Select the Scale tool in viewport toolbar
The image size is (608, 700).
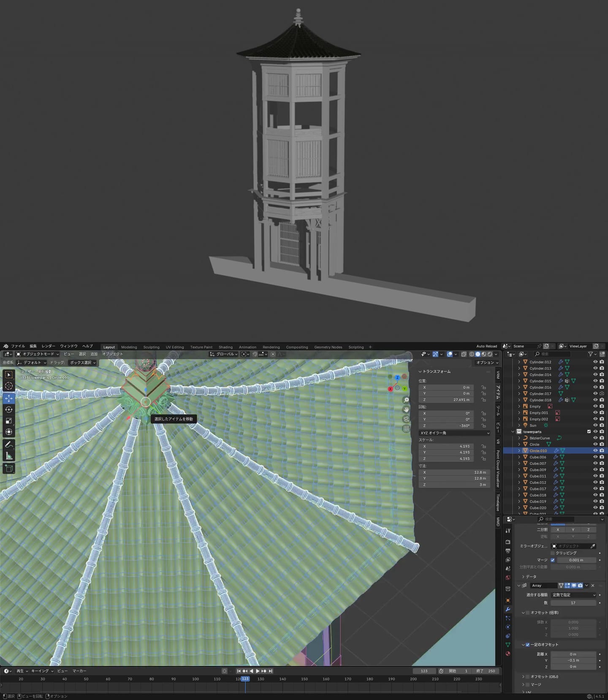point(9,421)
